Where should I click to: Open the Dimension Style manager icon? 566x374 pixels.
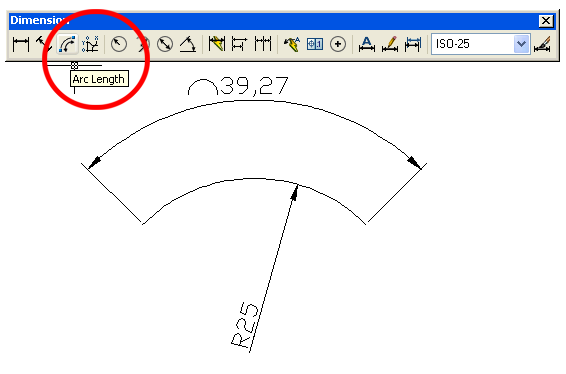pyautogui.click(x=543, y=44)
